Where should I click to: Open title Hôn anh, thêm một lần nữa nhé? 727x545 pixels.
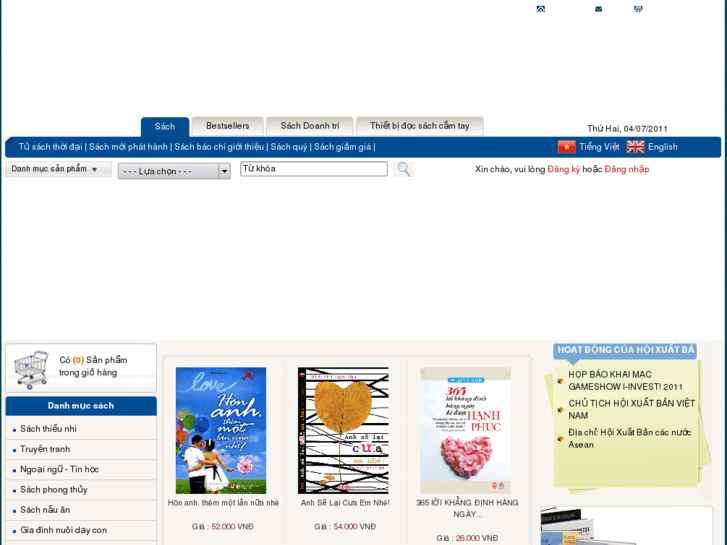(223, 503)
